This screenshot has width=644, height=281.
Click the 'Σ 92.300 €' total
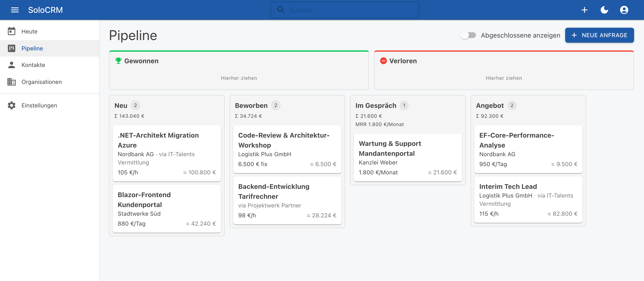coord(489,116)
